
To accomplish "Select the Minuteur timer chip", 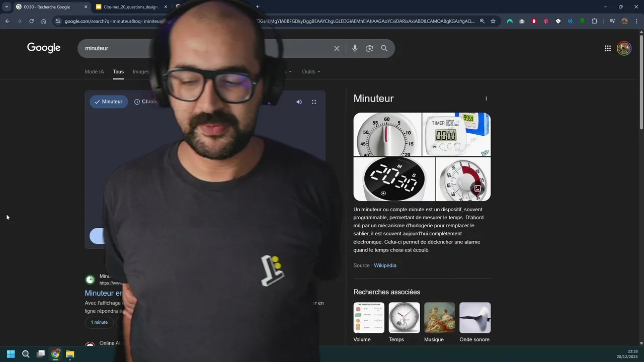I will pos(109,102).
